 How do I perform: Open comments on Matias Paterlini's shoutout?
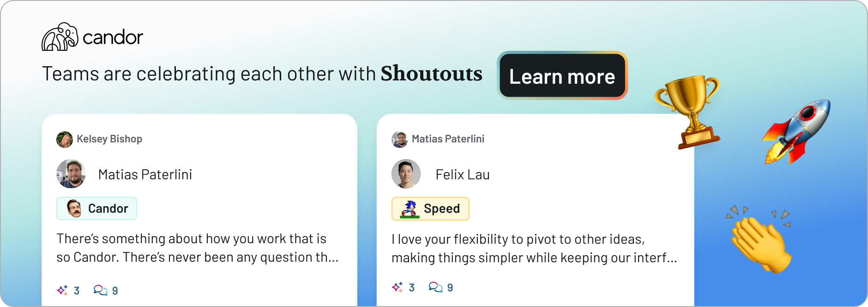click(x=435, y=287)
